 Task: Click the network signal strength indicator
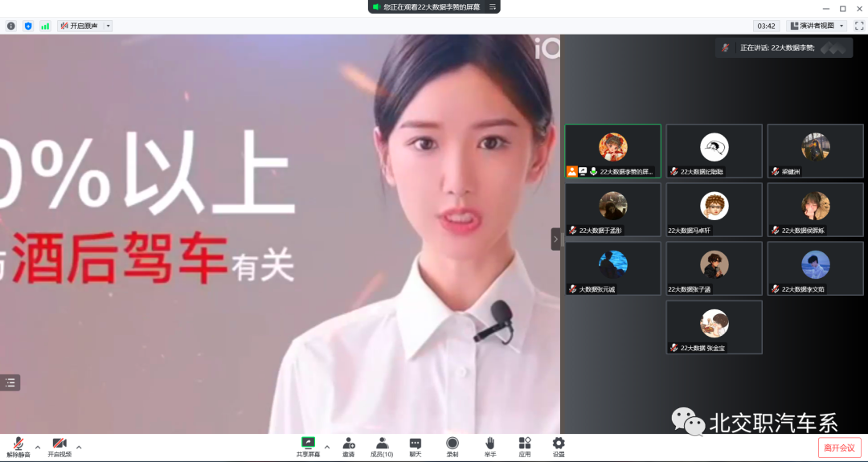pyautogui.click(x=45, y=26)
